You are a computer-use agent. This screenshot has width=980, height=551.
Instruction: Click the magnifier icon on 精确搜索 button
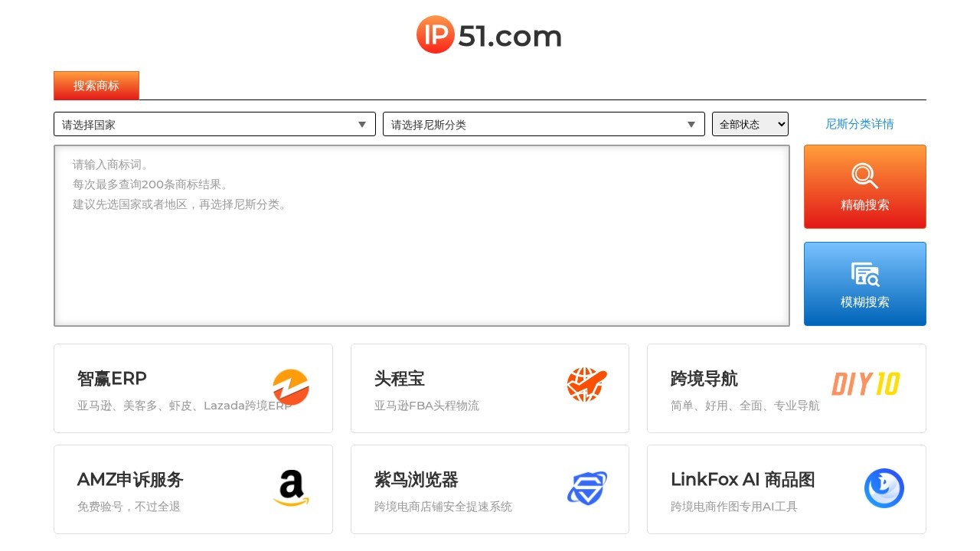point(864,174)
